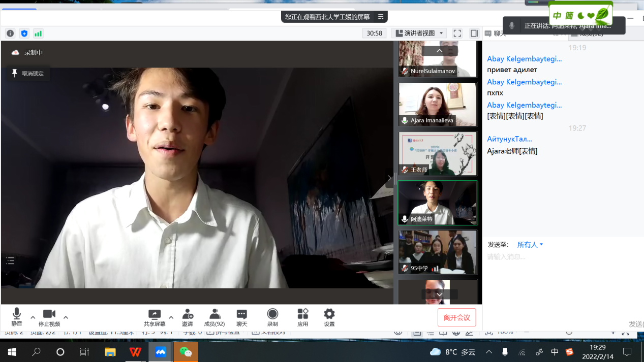Screen dimensions: 644x362
Task: Stop video with 停止视频 button
Action: coord(49,317)
